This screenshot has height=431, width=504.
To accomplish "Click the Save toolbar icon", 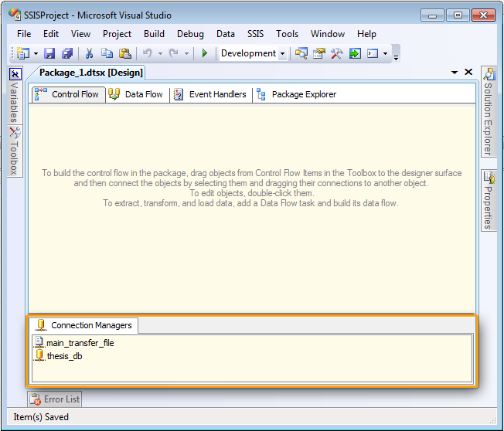I will pos(49,53).
